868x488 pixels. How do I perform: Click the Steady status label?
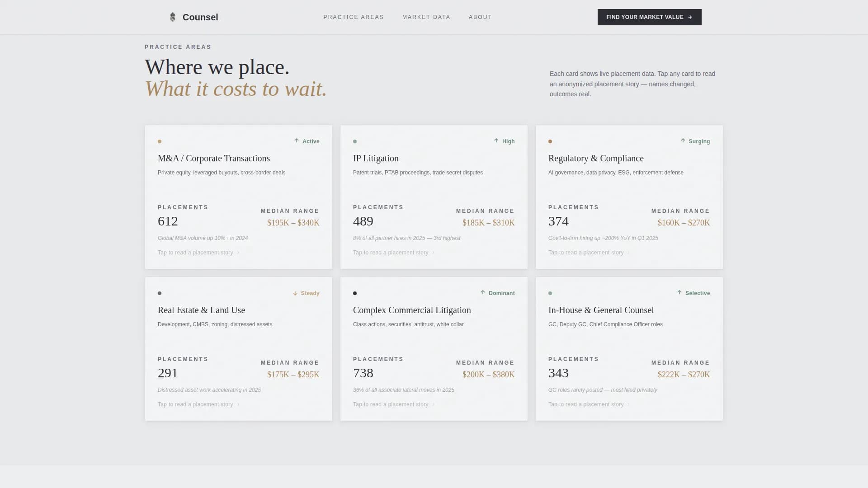tap(310, 293)
